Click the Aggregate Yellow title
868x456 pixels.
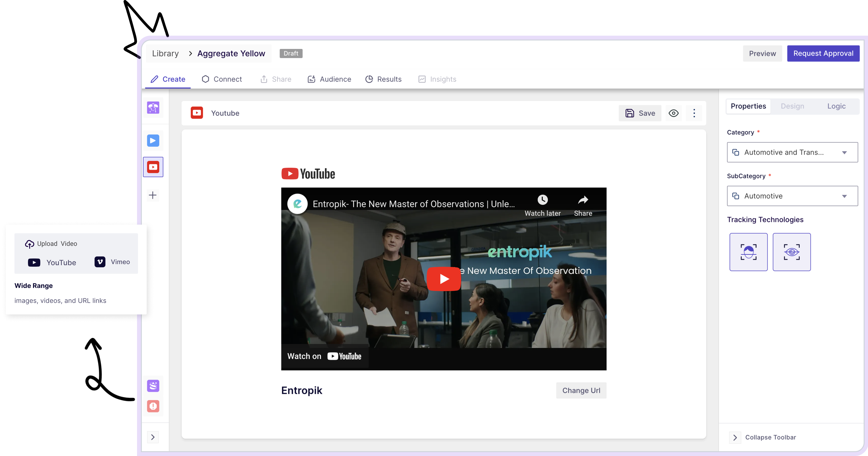tap(231, 54)
